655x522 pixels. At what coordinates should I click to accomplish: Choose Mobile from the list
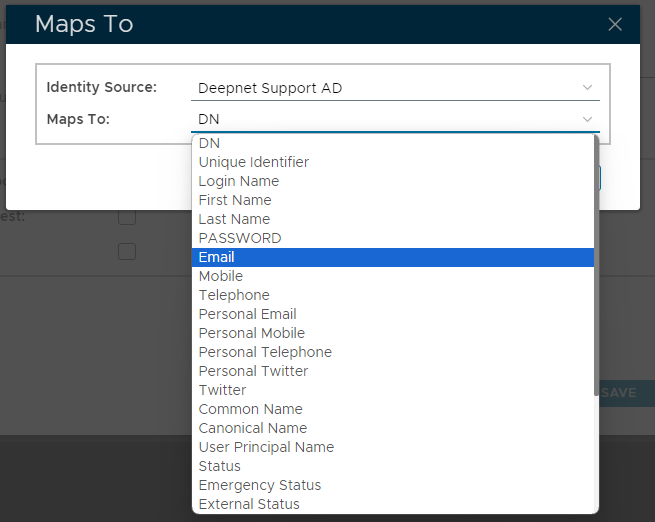pyautogui.click(x=221, y=276)
